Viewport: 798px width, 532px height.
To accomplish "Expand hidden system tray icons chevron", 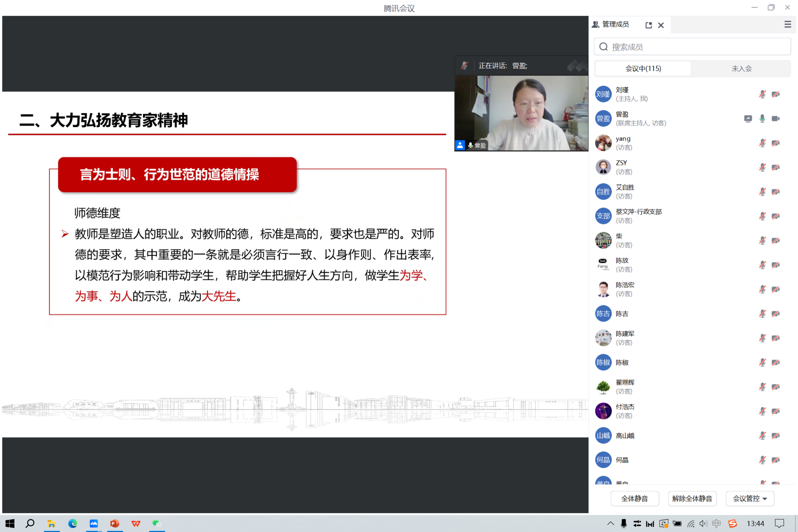I will [610, 523].
